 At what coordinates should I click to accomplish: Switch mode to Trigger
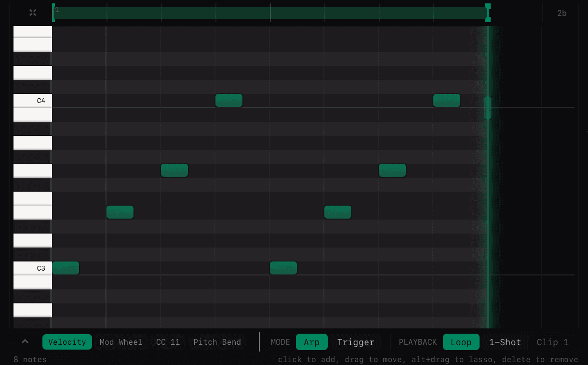pos(356,342)
